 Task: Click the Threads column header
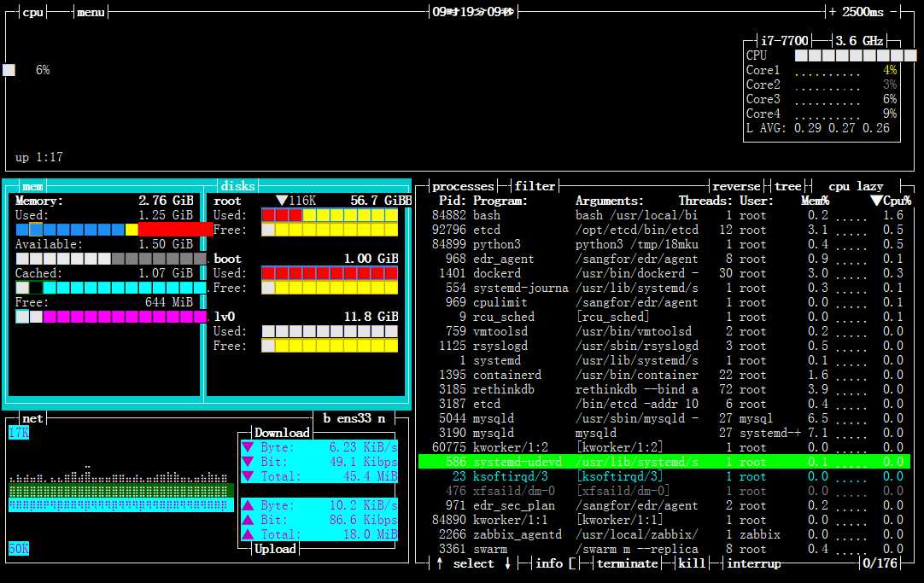point(705,201)
